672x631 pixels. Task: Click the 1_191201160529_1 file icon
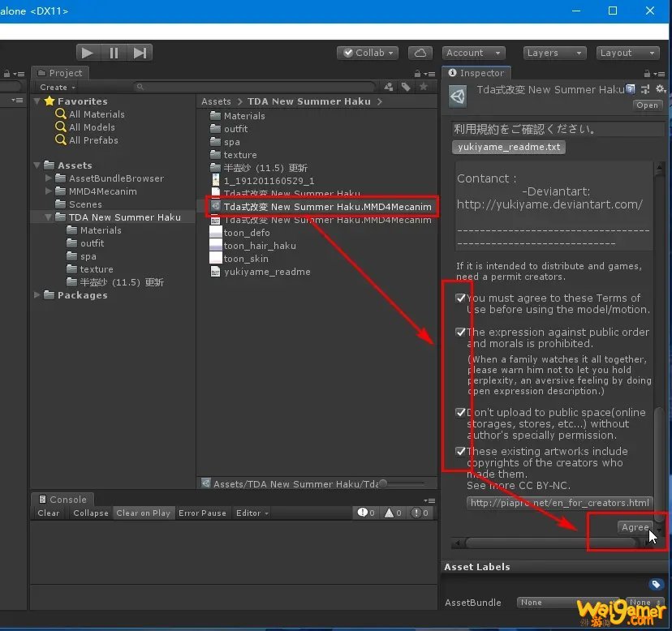[215, 180]
